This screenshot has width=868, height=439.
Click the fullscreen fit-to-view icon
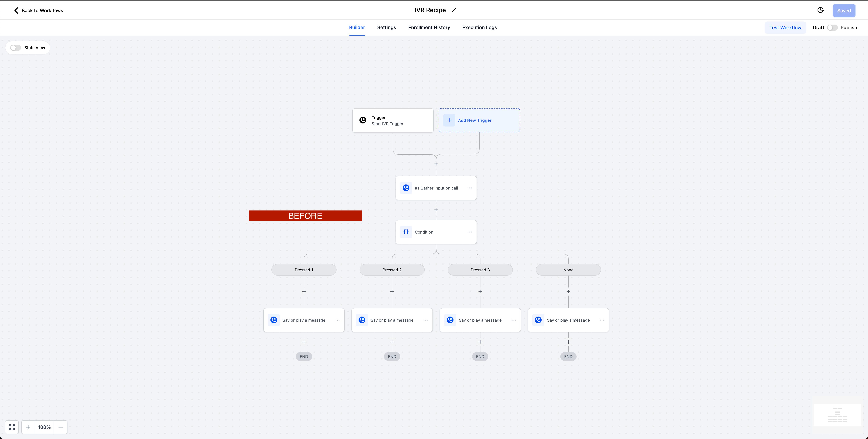tap(12, 427)
